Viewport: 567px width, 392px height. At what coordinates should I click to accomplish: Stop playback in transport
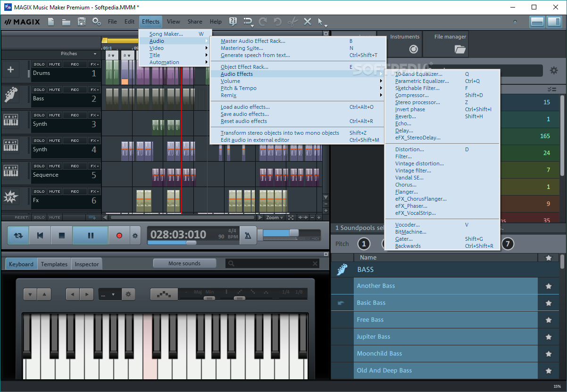pyautogui.click(x=61, y=235)
